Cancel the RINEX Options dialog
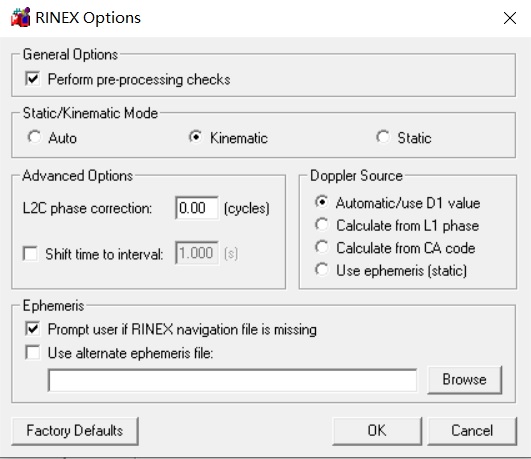Screen dimensions: 531x459 472,431
